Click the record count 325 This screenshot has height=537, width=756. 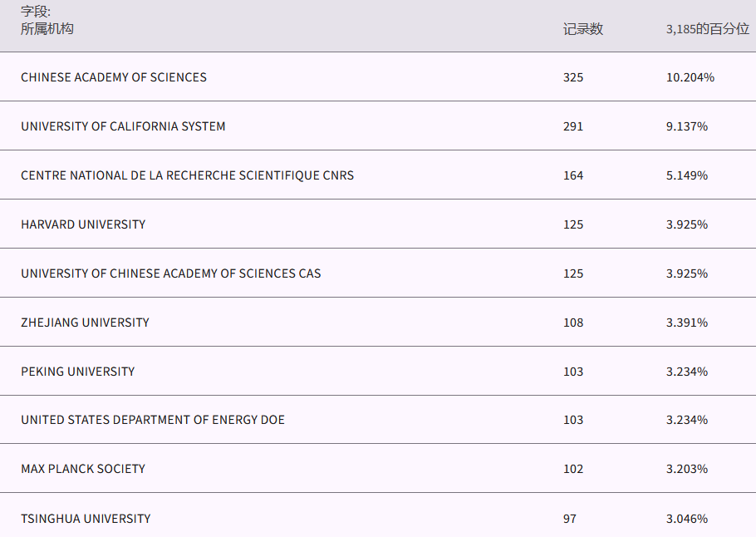pyautogui.click(x=573, y=77)
